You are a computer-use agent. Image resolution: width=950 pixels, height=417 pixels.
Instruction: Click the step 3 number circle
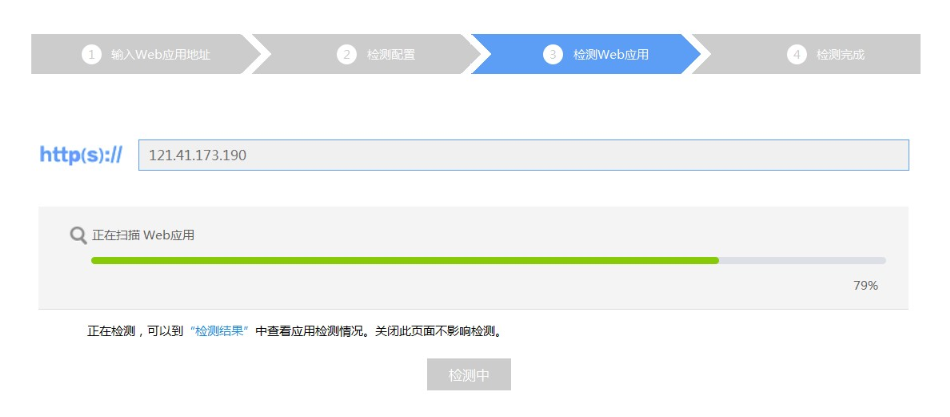click(553, 55)
